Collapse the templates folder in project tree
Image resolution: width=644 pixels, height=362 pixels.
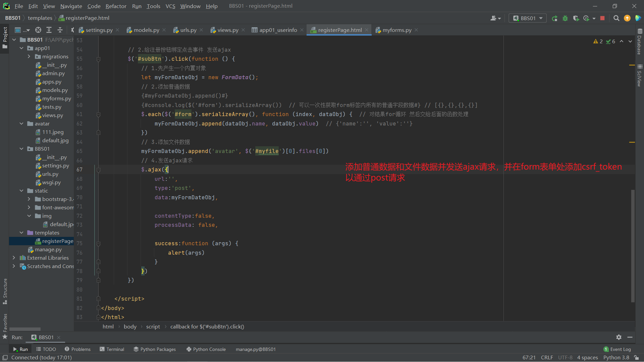pos(21,233)
